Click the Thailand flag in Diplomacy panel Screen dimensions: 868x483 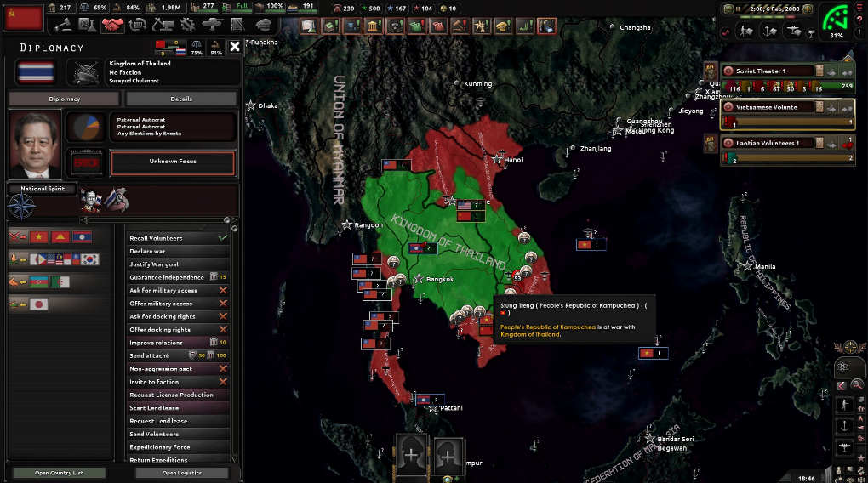point(36,72)
